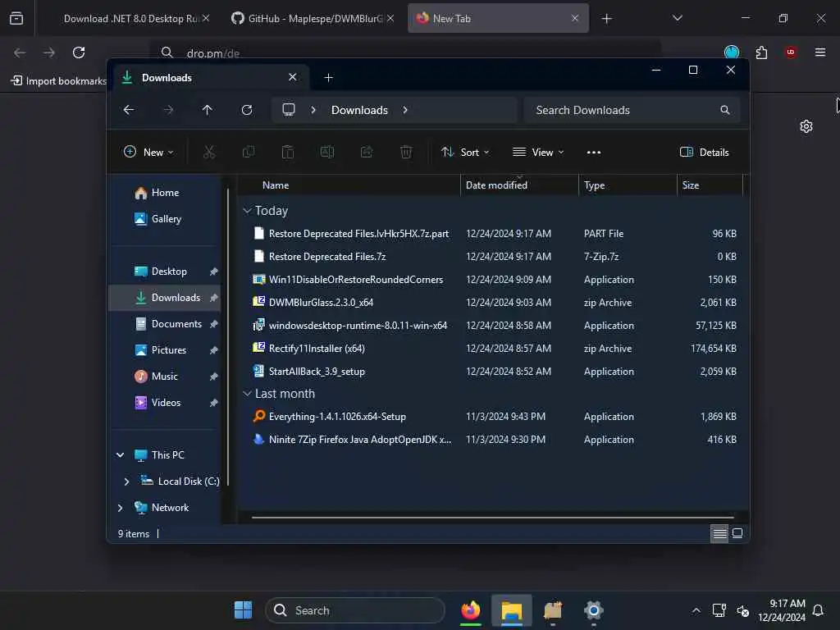Collapse the Last month group
The width and height of the screenshot is (840, 630).
pyautogui.click(x=247, y=394)
